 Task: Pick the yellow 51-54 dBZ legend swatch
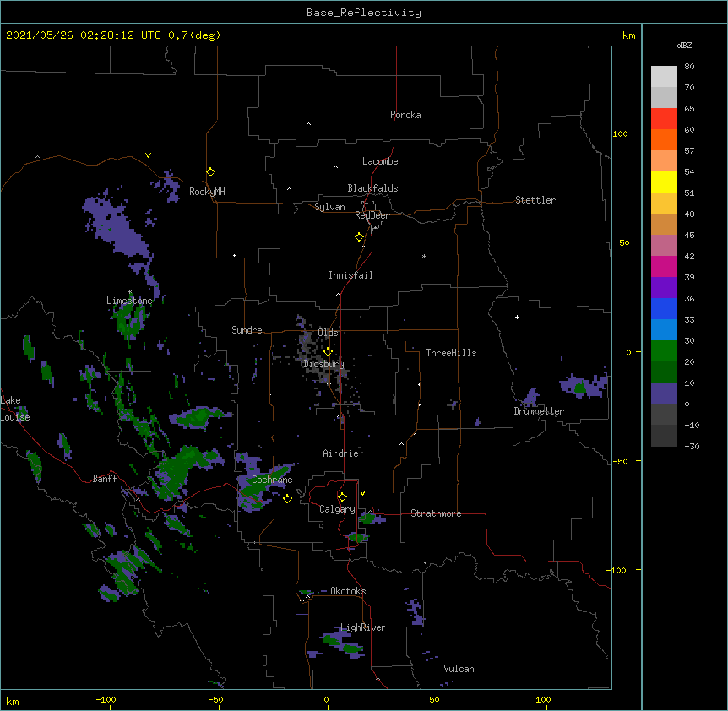click(664, 182)
